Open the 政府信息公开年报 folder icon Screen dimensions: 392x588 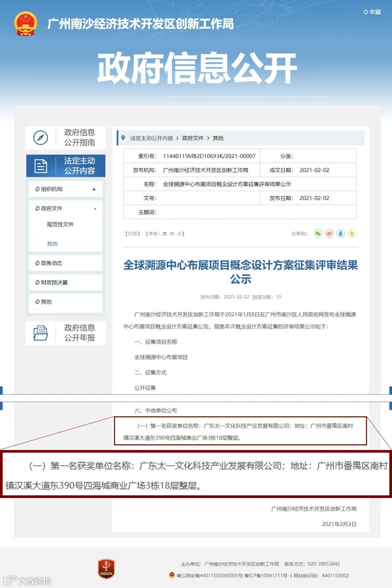pyautogui.click(x=41, y=333)
